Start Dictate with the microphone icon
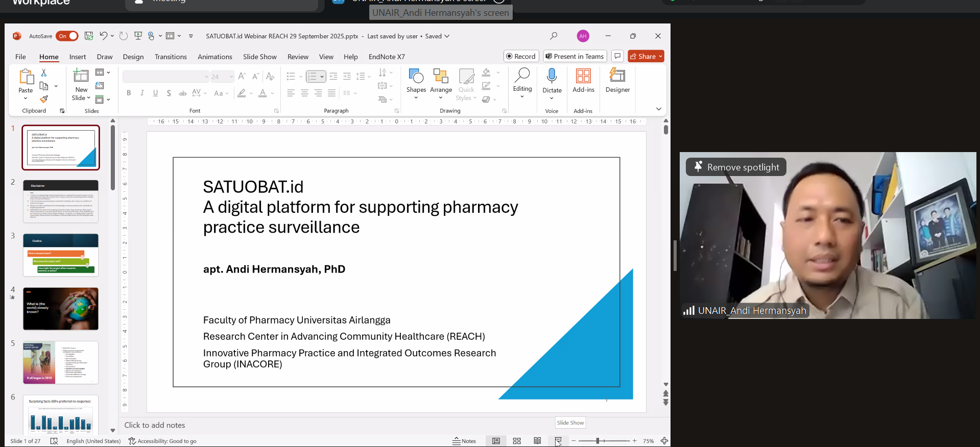 [552, 76]
